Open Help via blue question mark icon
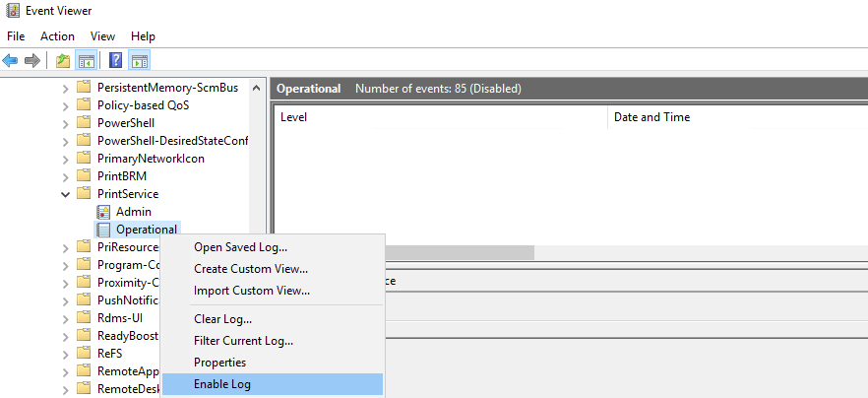 pos(116,61)
